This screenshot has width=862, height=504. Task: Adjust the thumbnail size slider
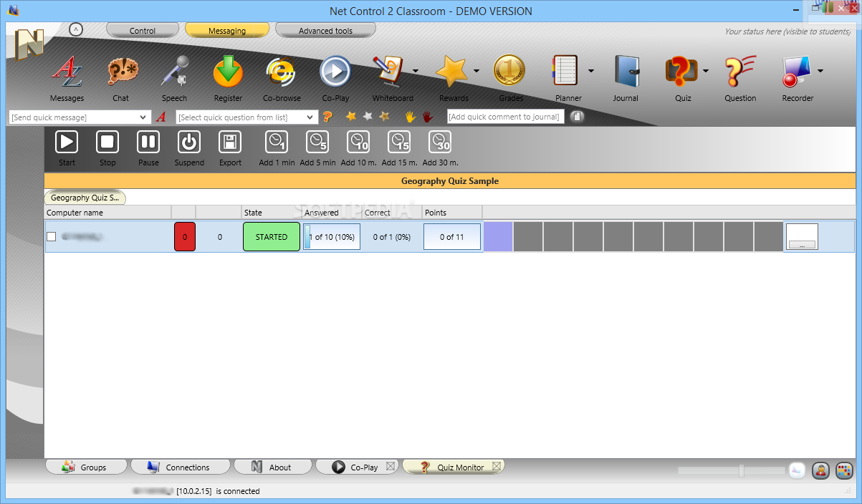[x=742, y=470]
